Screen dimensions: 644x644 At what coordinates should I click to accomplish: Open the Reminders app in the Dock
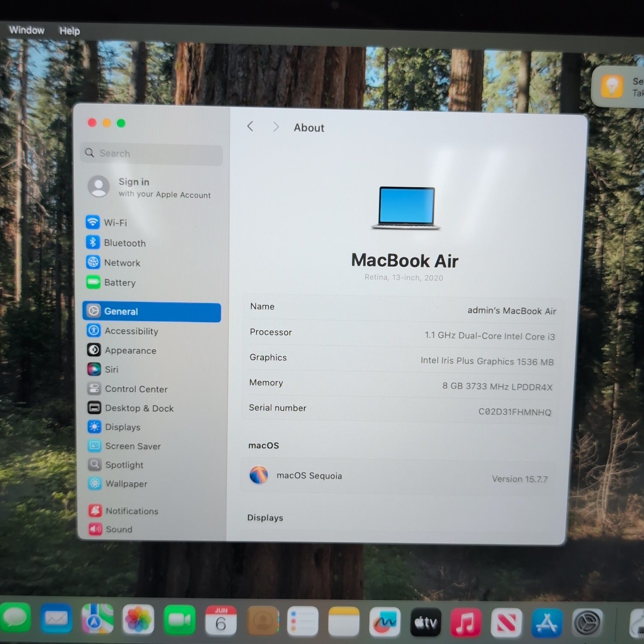click(x=303, y=621)
